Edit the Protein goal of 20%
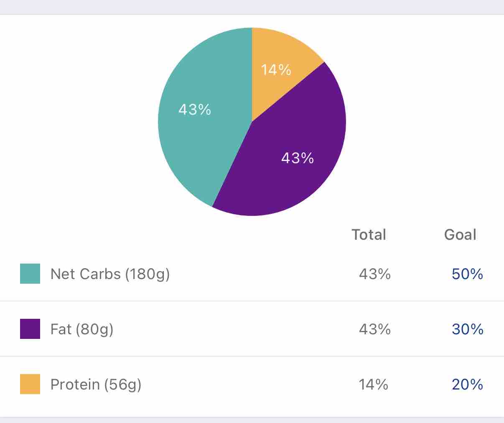This screenshot has width=504, height=423. point(467,385)
